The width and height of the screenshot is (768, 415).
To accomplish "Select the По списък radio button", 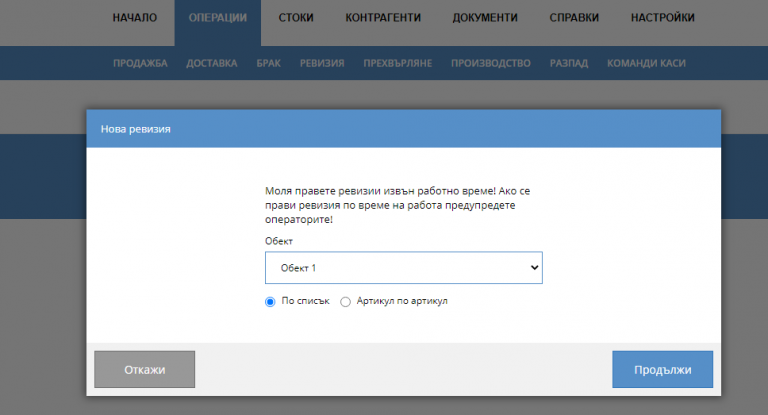I will click(270, 301).
